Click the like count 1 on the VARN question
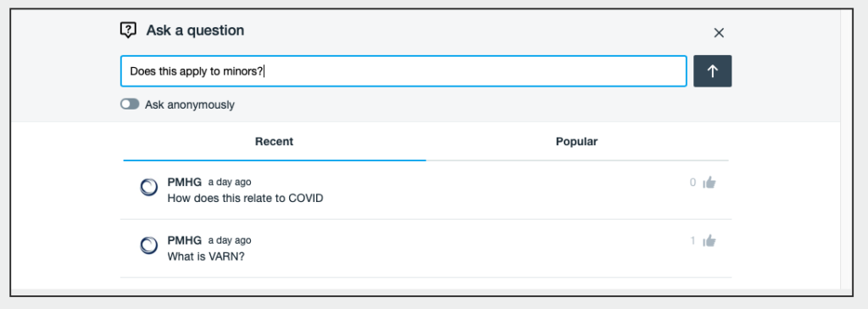Image resolution: width=868 pixels, height=309 pixels. click(x=693, y=241)
